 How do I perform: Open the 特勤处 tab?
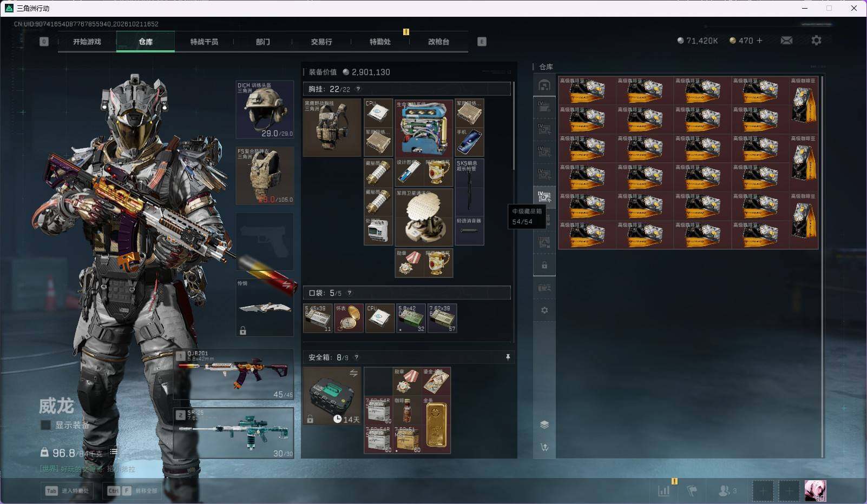[380, 42]
